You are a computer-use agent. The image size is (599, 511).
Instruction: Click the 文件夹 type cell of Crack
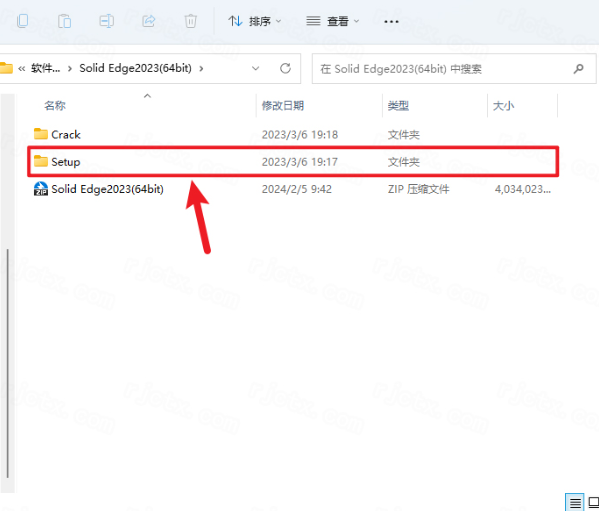pyautogui.click(x=404, y=134)
